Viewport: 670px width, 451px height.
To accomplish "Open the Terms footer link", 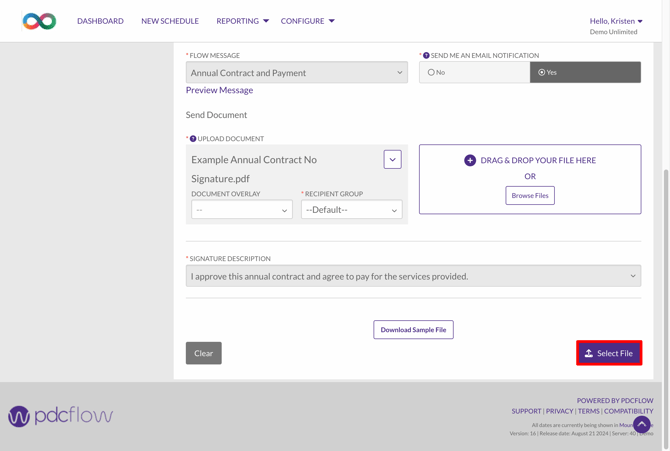I will [589, 411].
